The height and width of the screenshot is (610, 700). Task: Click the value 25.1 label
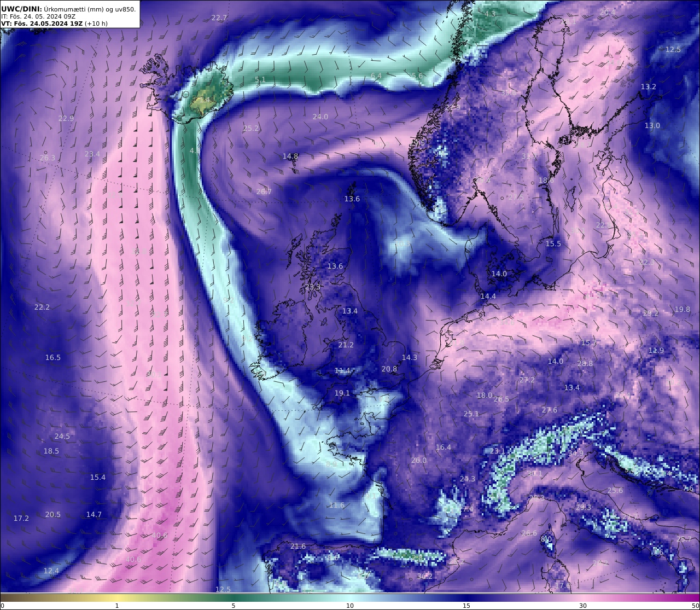tap(471, 414)
